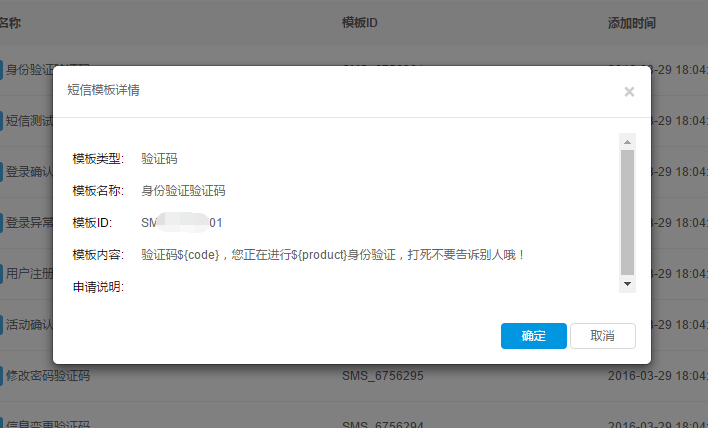Screen dimensions: 708x428
Task: Click the 取消 cancel button
Action: click(602, 336)
